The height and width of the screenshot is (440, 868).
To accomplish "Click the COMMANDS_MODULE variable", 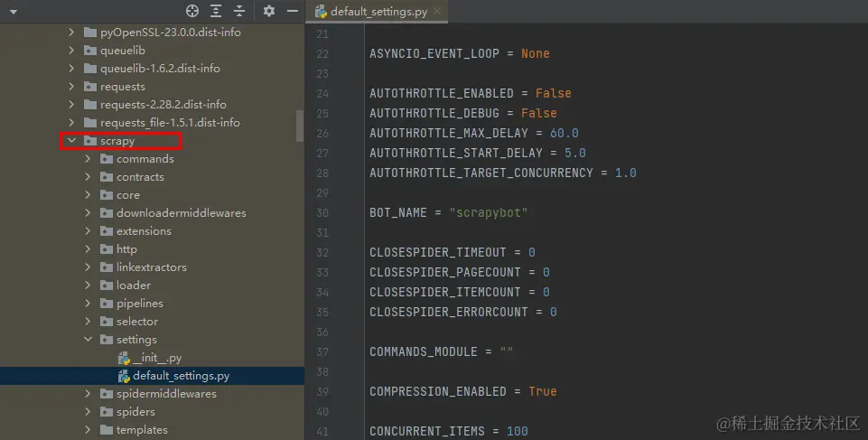I will [x=424, y=352].
